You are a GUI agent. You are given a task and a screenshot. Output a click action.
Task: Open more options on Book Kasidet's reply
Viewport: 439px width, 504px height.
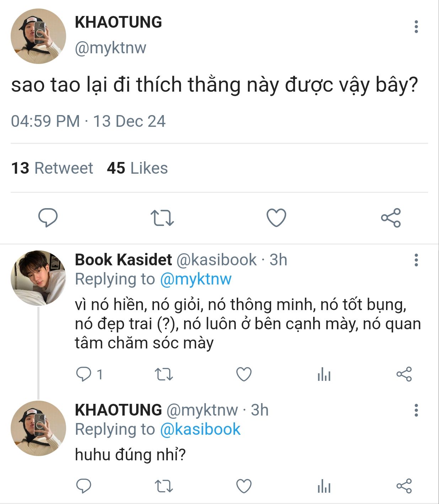(x=416, y=260)
